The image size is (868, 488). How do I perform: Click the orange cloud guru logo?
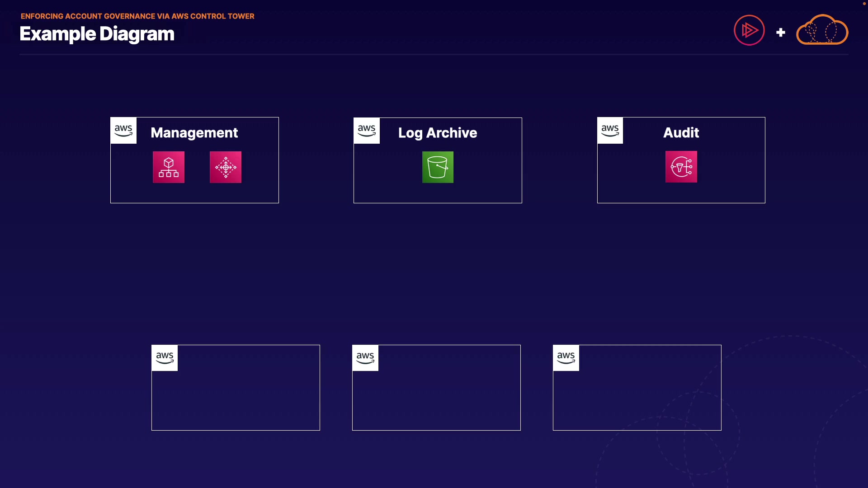click(x=822, y=30)
